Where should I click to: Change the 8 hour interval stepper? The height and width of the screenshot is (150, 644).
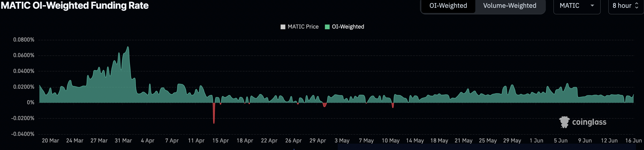pyautogui.click(x=636, y=5)
